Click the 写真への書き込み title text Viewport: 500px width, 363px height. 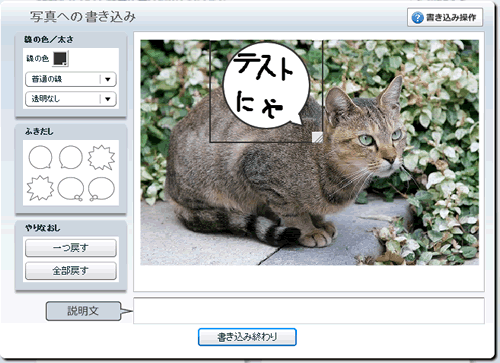click(83, 17)
